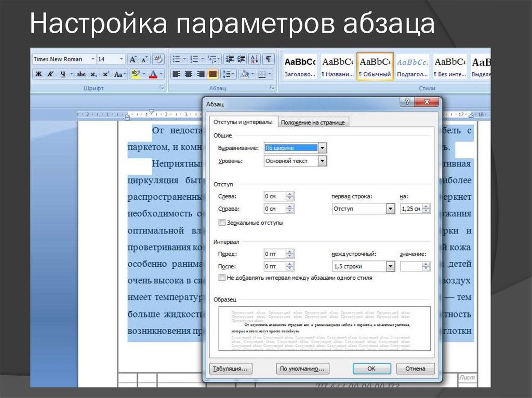Viewport: 532px width, 398px height.
Task: Open the red font color picker
Action: (153, 74)
